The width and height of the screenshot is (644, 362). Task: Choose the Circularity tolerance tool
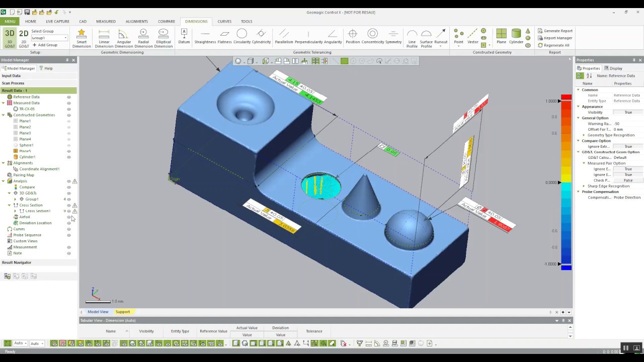click(242, 36)
